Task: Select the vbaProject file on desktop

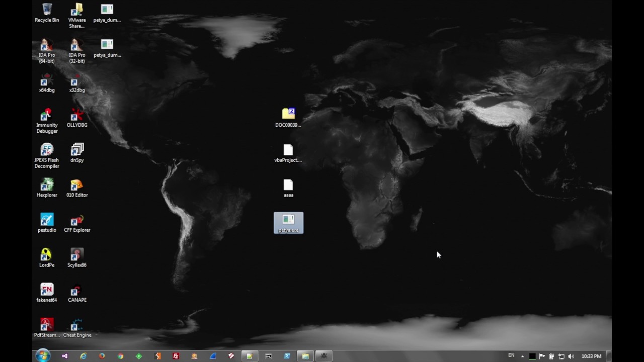Action: tap(288, 153)
